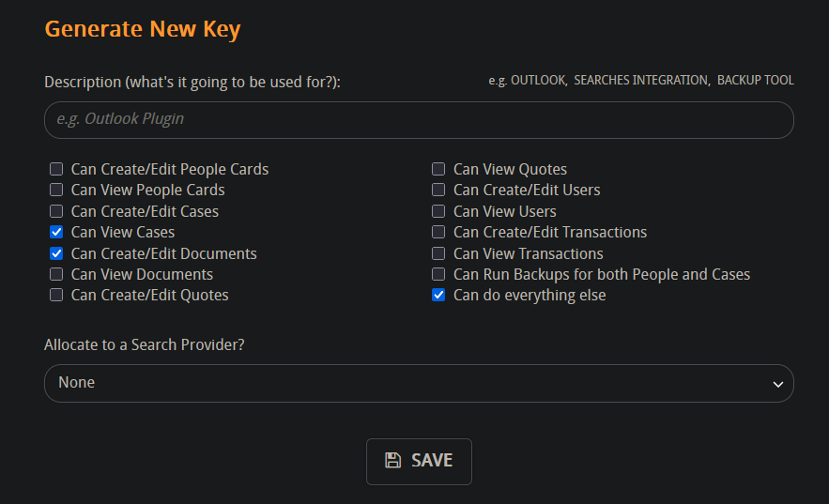
Task: Click the SAVE button
Action: (x=419, y=461)
